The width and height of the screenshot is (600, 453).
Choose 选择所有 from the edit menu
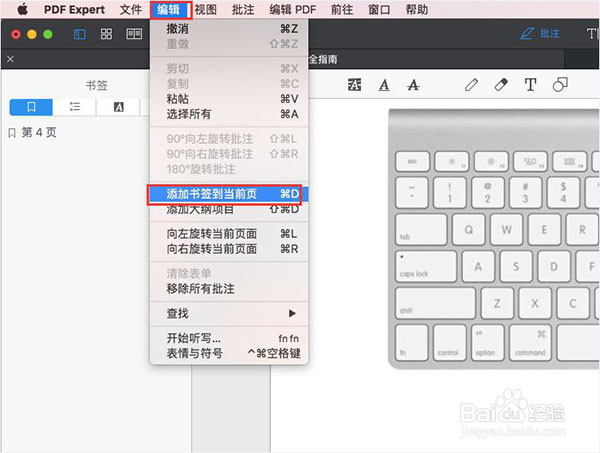(229, 114)
